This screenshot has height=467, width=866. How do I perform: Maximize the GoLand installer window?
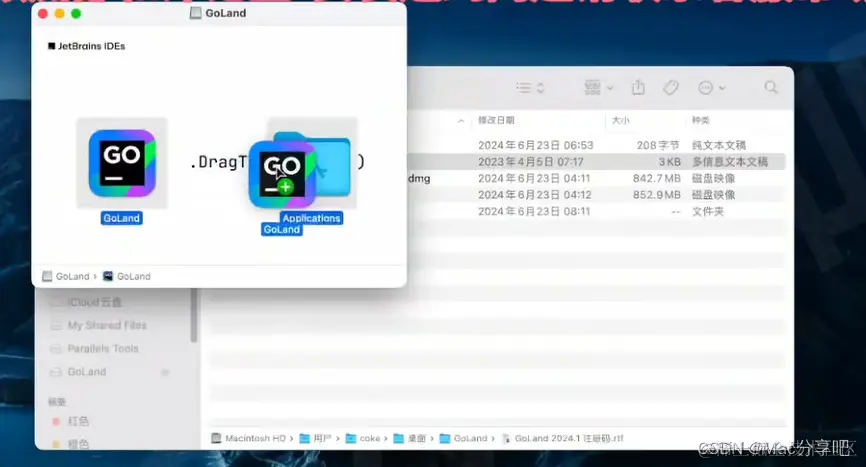pos(76,13)
